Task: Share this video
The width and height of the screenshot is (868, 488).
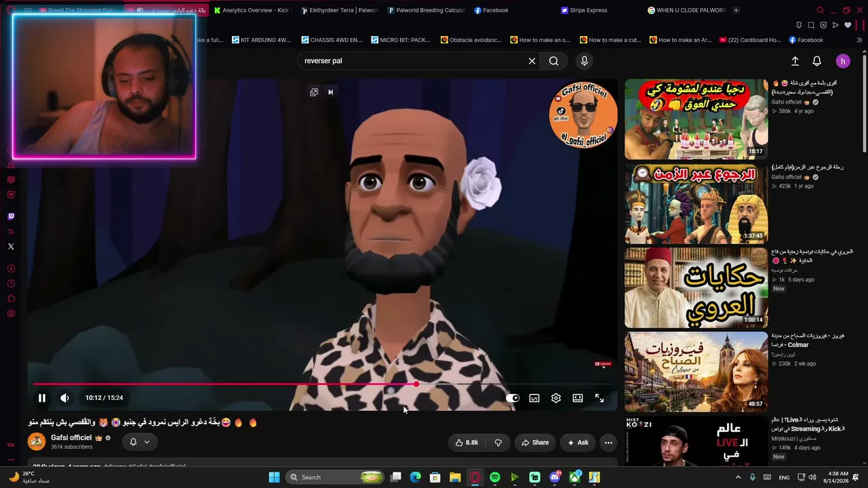Action: tap(534, 443)
